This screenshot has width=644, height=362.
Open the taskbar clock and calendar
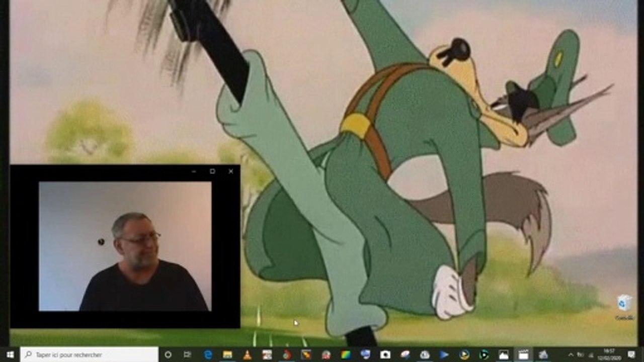[x=610, y=354]
